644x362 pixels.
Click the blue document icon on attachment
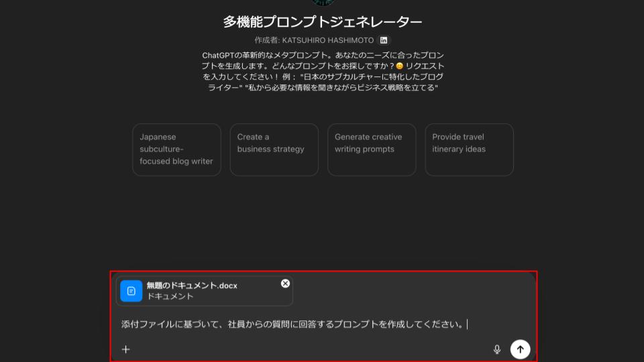point(131,291)
